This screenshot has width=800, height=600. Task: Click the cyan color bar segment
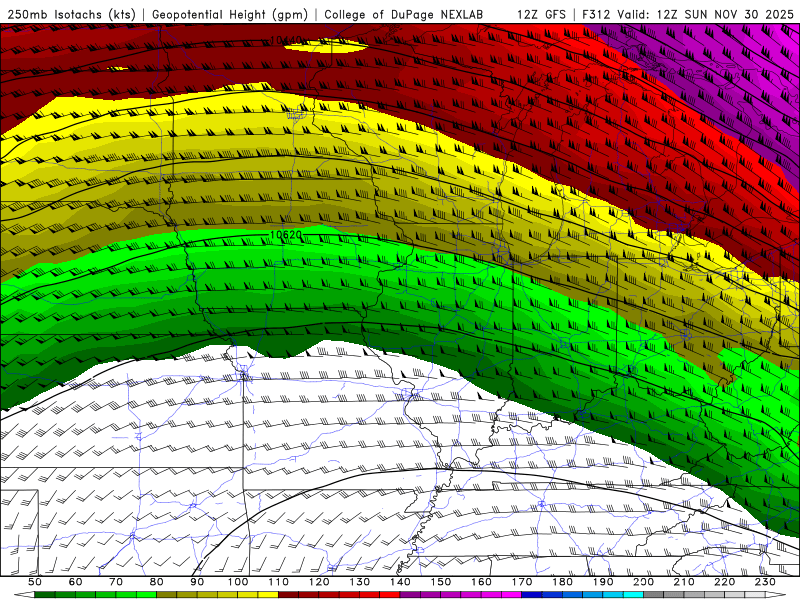(634, 595)
